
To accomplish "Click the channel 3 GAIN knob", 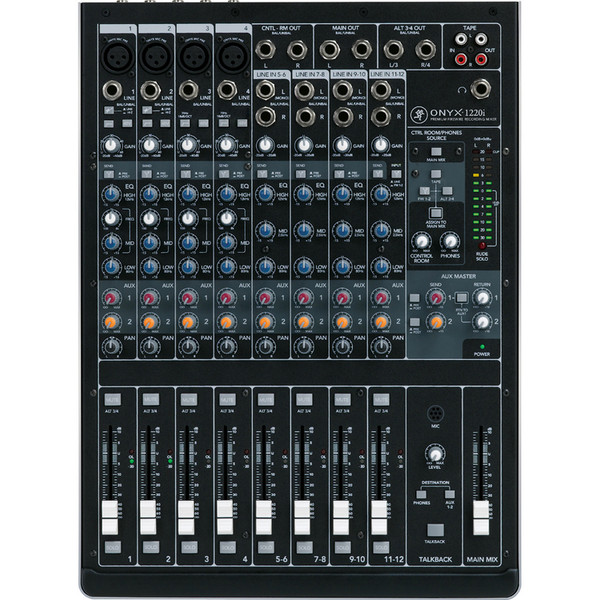I will tap(188, 145).
